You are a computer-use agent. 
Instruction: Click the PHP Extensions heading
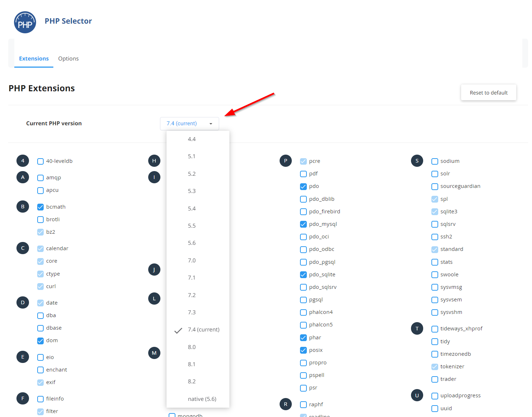[x=42, y=88]
